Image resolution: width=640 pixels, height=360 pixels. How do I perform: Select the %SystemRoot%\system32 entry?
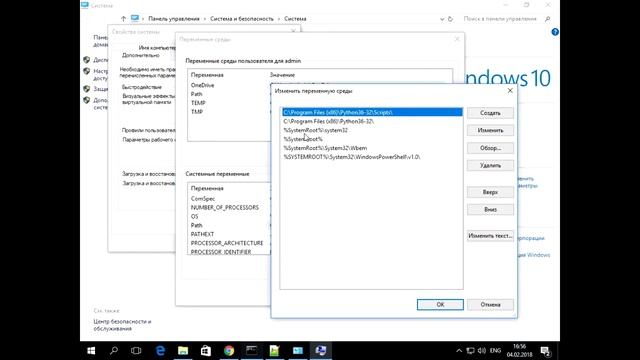(x=372, y=130)
